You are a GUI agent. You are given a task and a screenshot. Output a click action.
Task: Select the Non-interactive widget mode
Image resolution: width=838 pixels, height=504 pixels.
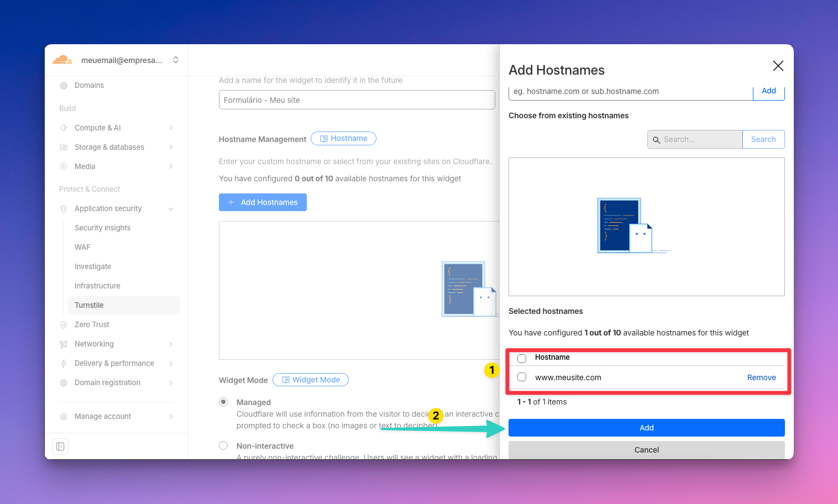tap(223, 445)
